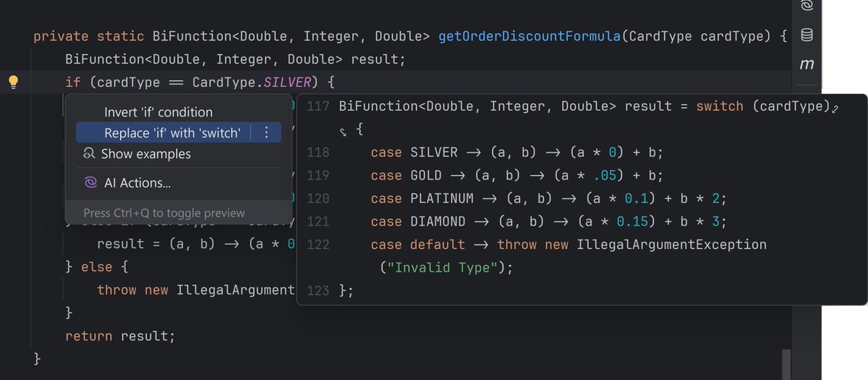
Task: Open more options for Replace 'if' with 'switch'
Action: 266,132
